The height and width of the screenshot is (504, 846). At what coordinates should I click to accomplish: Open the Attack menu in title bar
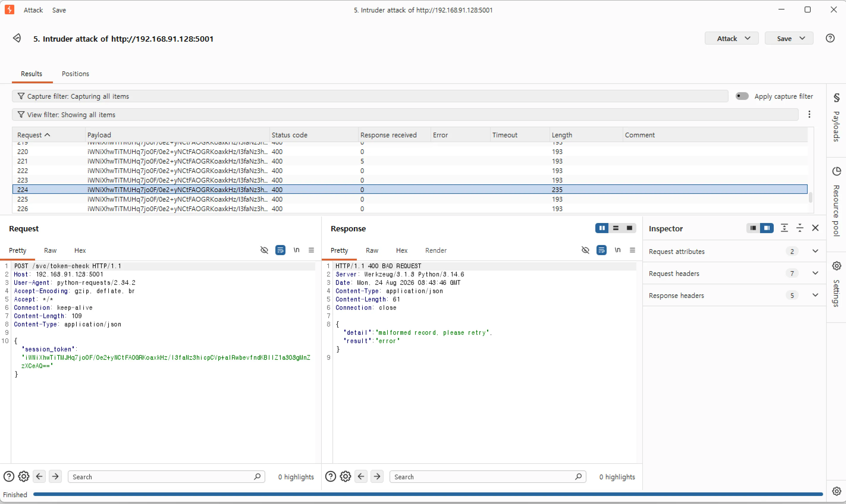point(33,10)
